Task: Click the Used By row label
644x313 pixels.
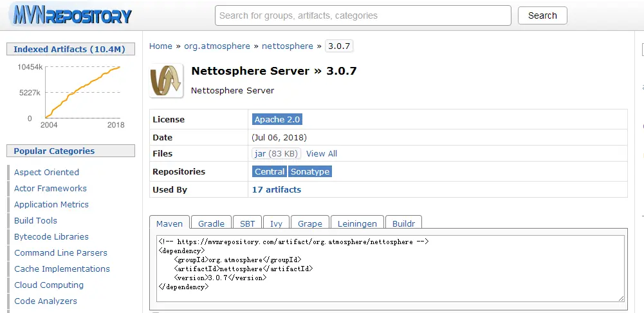Action: point(170,189)
